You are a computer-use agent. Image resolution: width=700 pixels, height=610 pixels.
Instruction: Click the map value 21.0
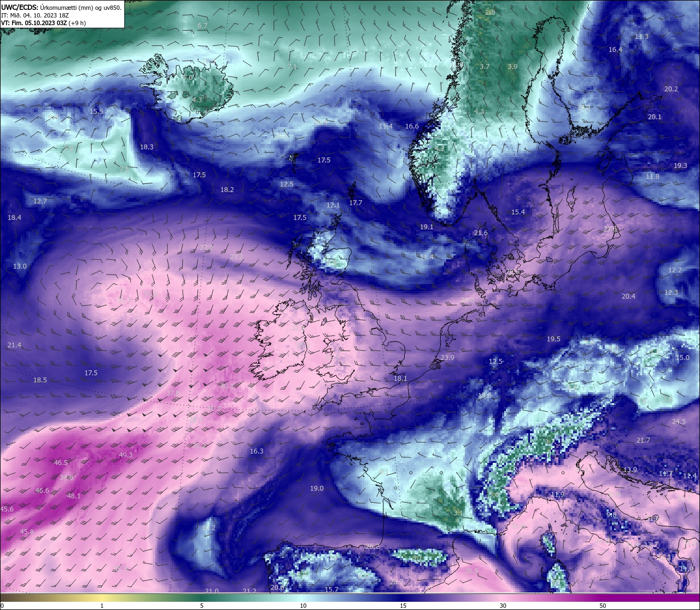point(212,591)
